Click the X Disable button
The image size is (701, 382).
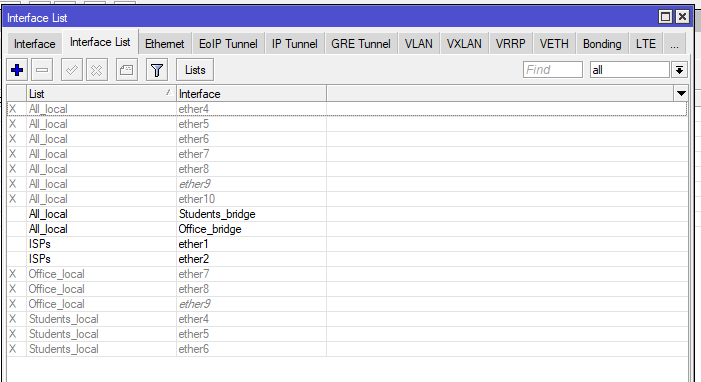[x=97, y=70]
